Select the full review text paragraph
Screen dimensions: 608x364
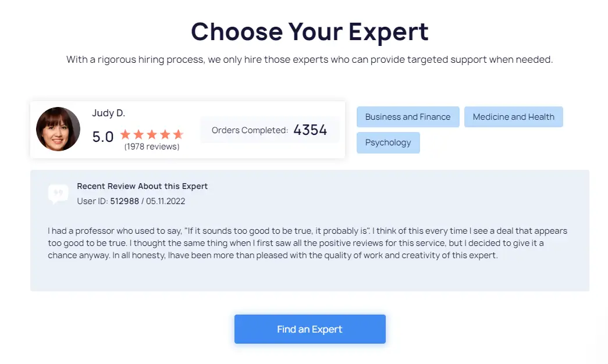click(307, 242)
